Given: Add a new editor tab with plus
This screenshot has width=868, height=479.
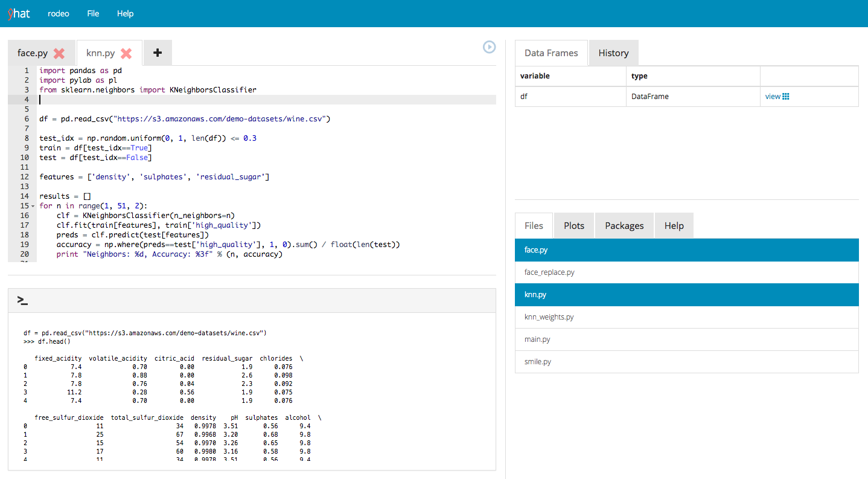Looking at the screenshot, I should (x=158, y=53).
